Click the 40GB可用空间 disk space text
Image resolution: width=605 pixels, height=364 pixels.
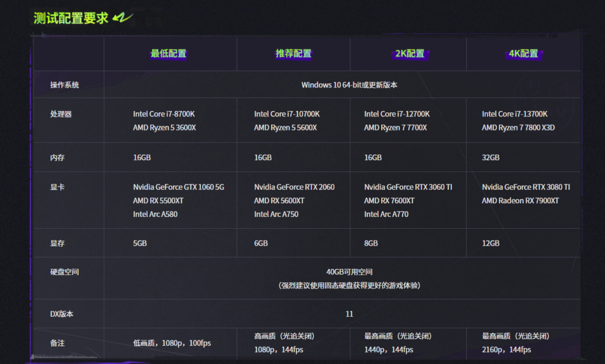point(349,272)
